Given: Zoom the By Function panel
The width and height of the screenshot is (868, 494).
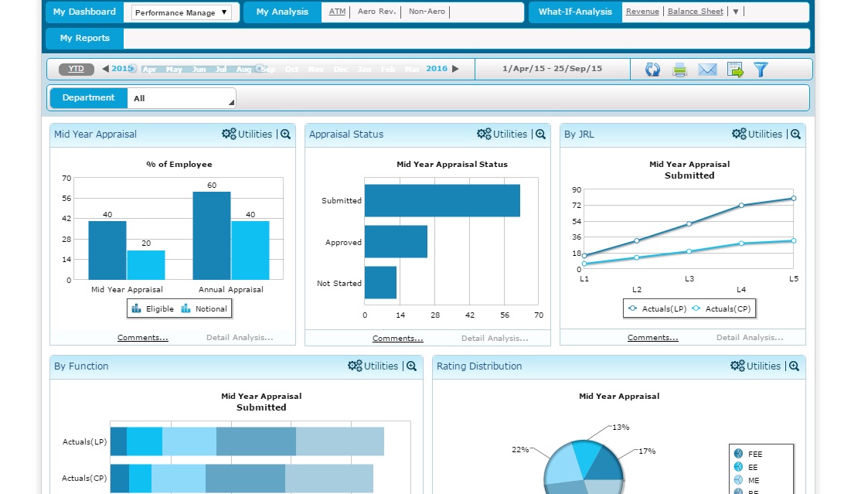Looking at the screenshot, I should pos(411,366).
